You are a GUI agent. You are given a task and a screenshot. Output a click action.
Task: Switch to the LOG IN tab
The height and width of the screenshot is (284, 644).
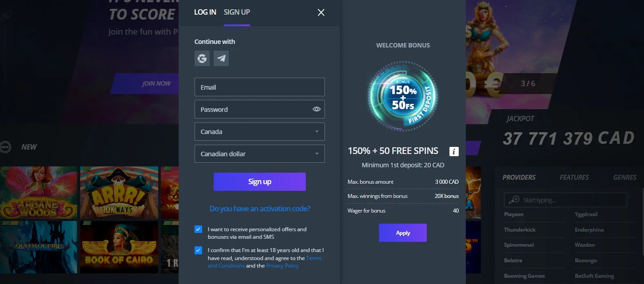click(205, 12)
